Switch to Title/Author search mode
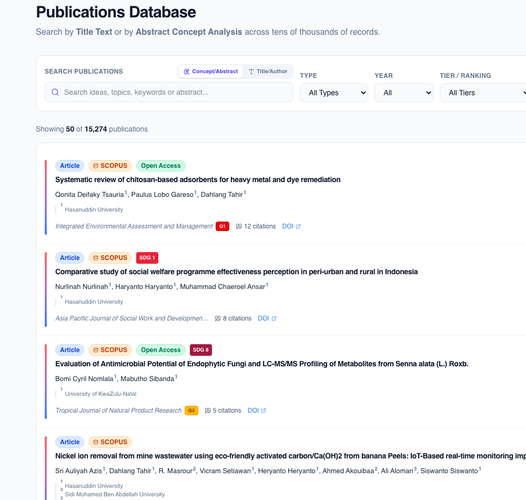The width and height of the screenshot is (526, 500). (268, 71)
